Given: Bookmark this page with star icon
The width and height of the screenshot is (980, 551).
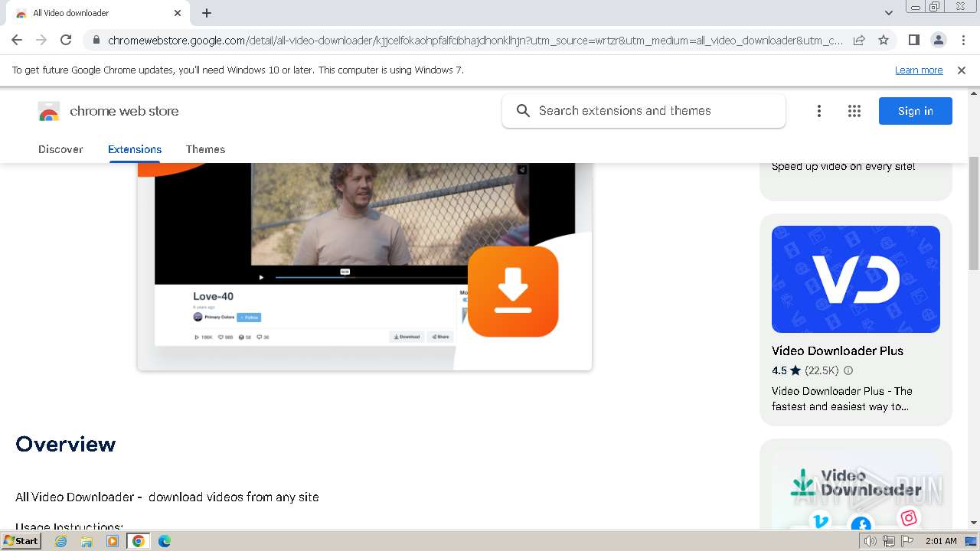Looking at the screenshot, I should (x=884, y=41).
